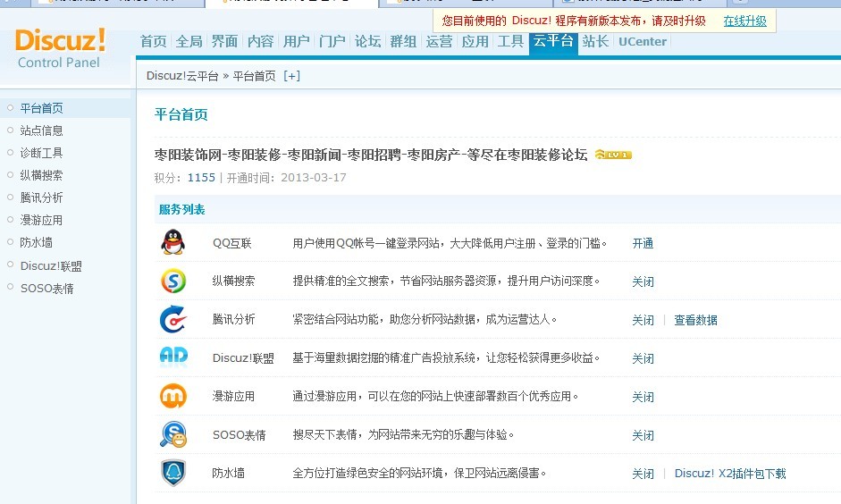Click 关闭 in the 漫游应用 row

click(x=643, y=397)
